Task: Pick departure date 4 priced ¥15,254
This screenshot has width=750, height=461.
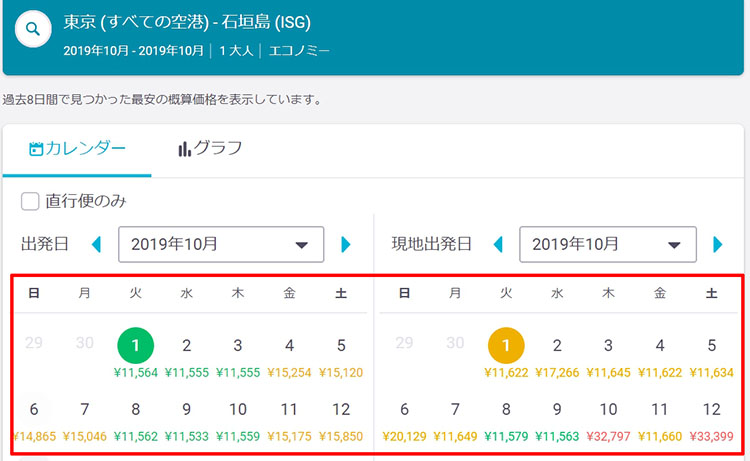Action: pos(289,357)
